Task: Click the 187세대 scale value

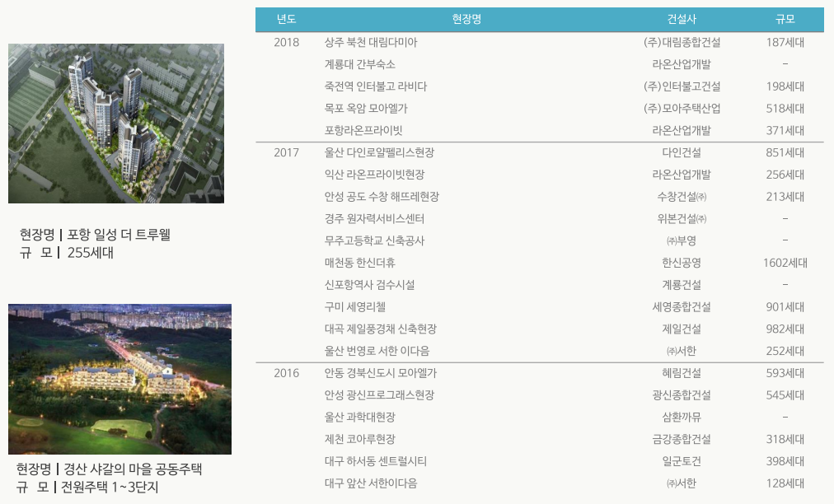Action: click(785, 43)
